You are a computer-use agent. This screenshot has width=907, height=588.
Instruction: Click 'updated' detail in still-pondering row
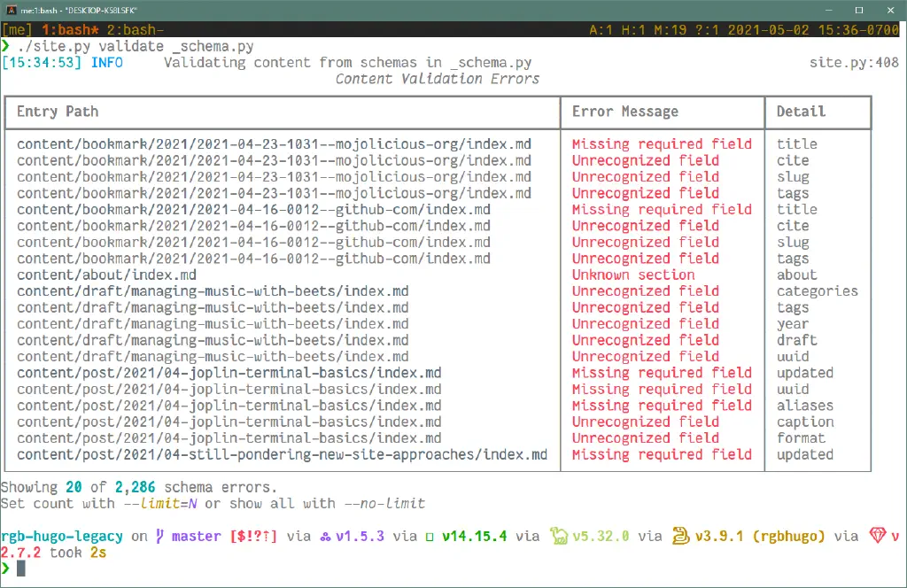pyautogui.click(x=805, y=454)
